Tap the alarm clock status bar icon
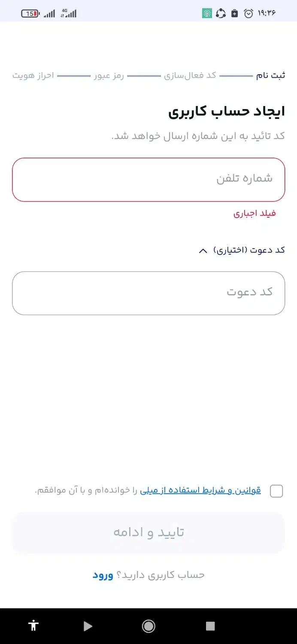The width and height of the screenshot is (297, 644). [248, 13]
